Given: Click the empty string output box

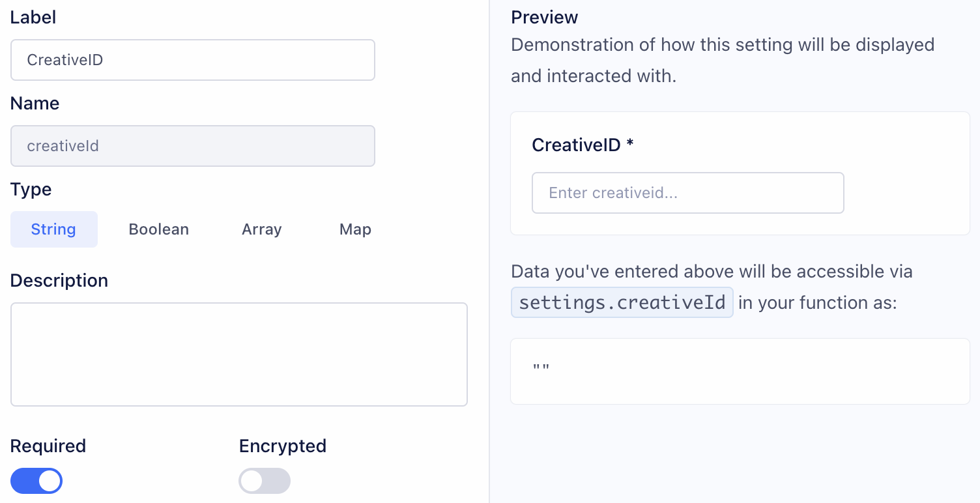Looking at the screenshot, I should coord(740,371).
